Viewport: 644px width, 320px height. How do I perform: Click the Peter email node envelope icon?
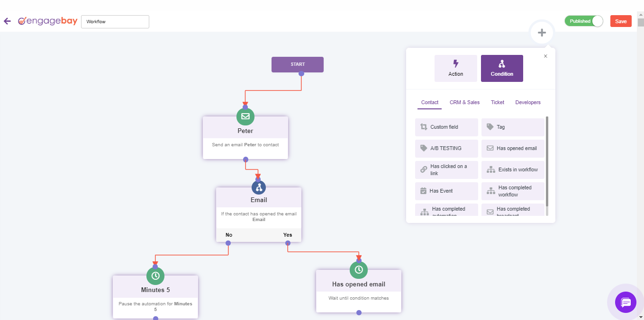[x=245, y=116]
